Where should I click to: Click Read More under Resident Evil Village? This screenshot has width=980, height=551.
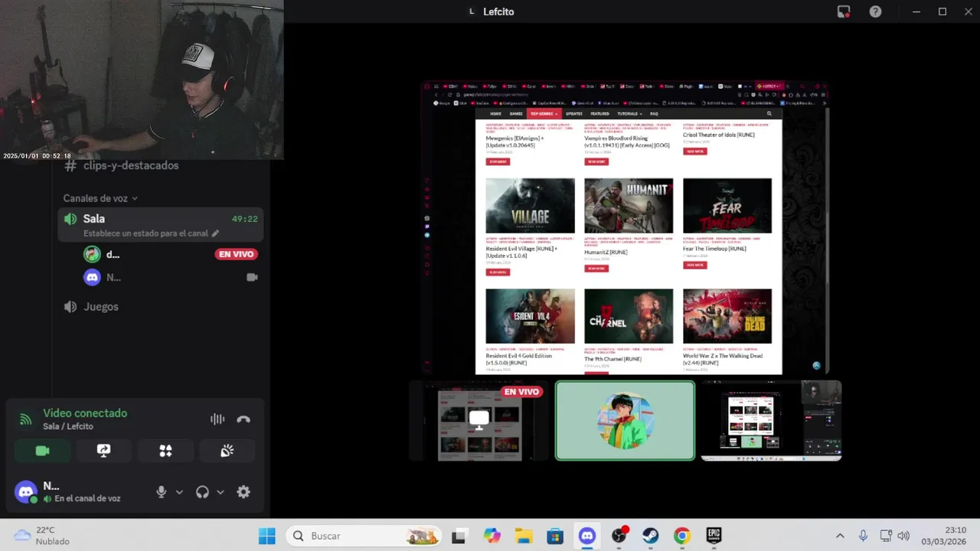(x=498, y=272)
